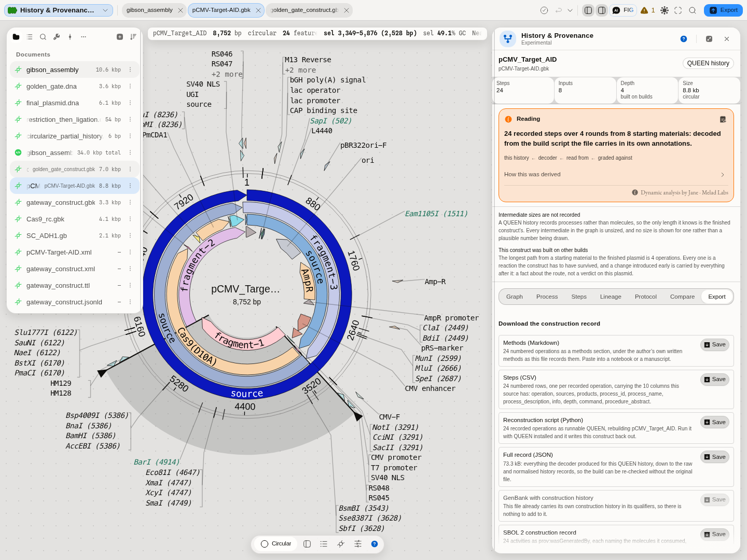Open the sidebar more options ellipsis
This screenshot has width=747, height=560.
[84, 37]
